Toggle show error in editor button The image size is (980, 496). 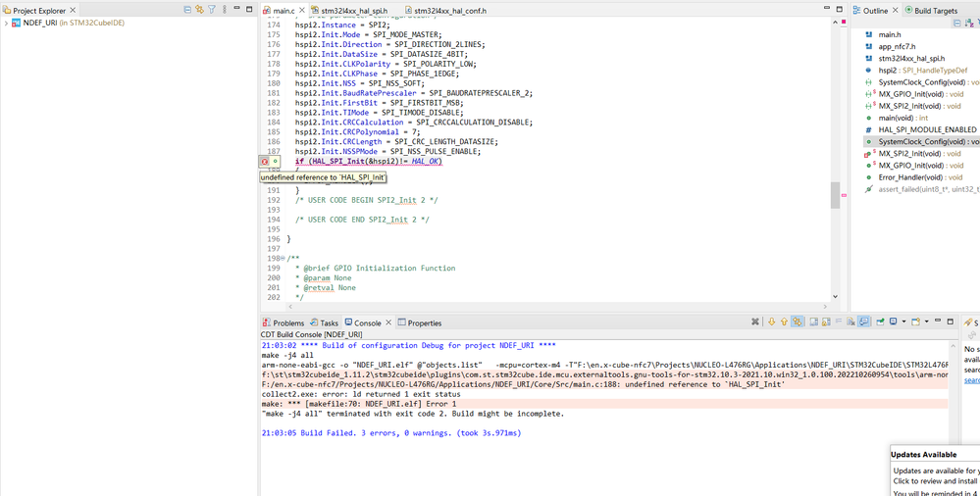[x=797, y=322]
